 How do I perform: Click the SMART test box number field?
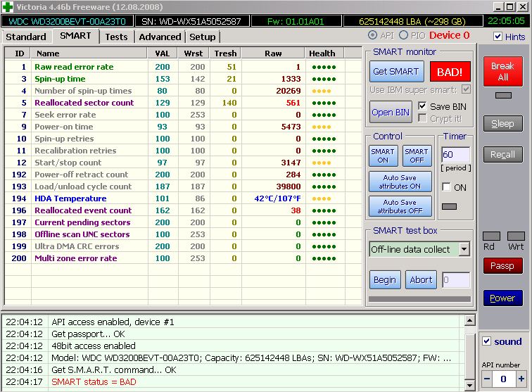(456, 280)
